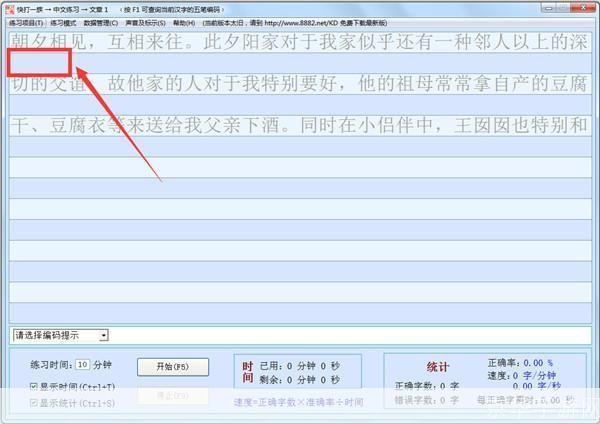Open the version-outdated download notice menu item
This screenshot has width=600, height=424.
(295, 23)
